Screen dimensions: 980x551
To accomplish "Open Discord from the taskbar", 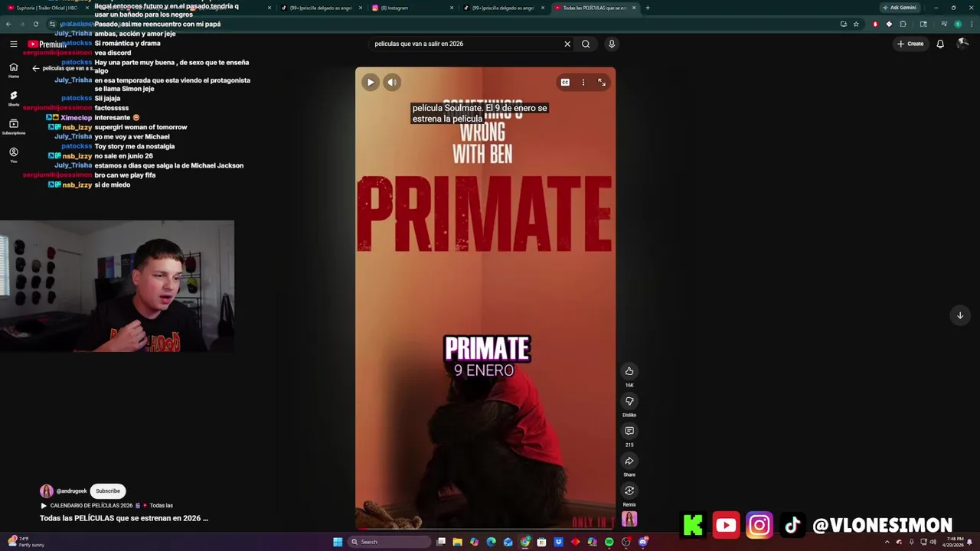I will pos(642,542).
